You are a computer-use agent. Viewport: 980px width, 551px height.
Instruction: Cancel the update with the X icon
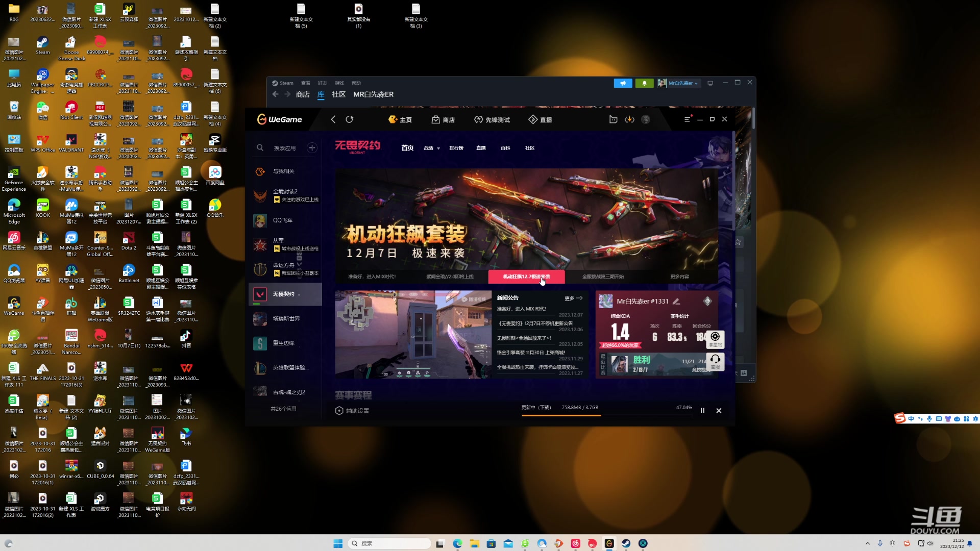point(719,410)
